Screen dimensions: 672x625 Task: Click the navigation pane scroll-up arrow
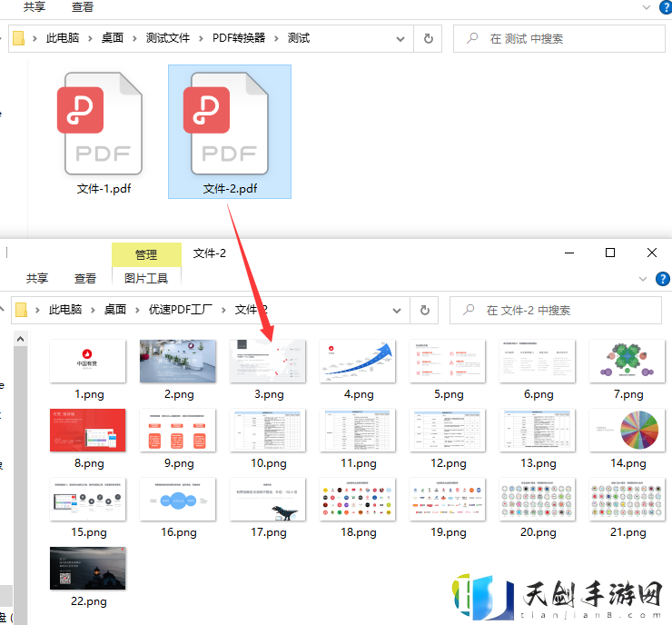pos(20,339)
